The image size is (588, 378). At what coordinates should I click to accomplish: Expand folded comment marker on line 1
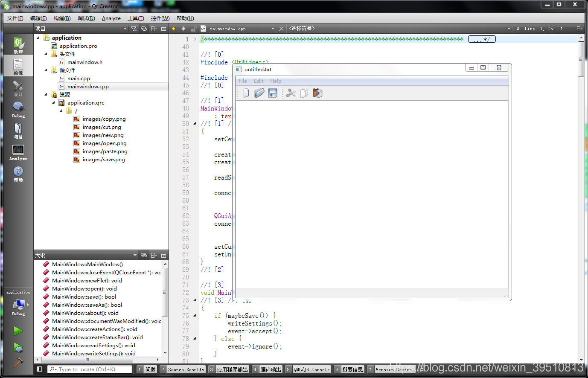[x=195, y=39]
